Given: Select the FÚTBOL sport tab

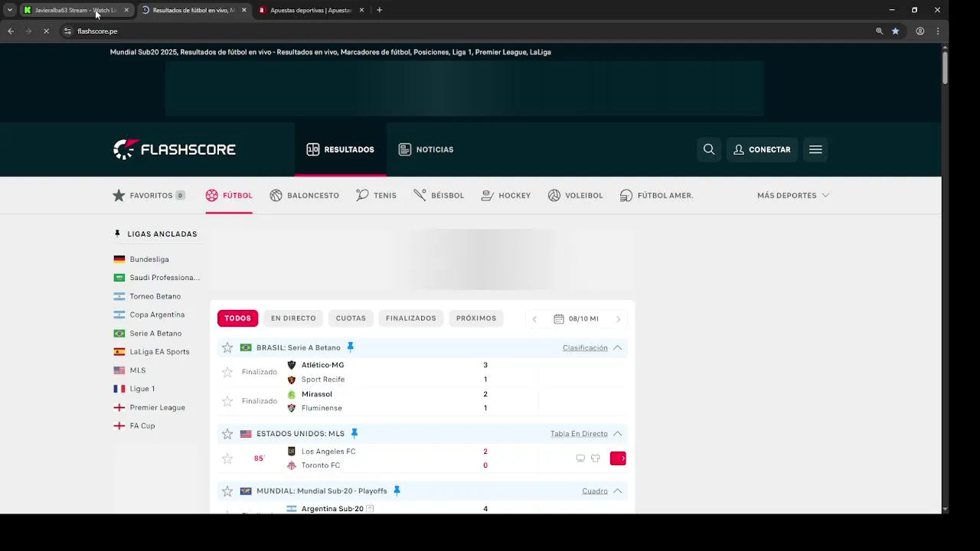Looking at the screenshot, I should click(229, 195).
